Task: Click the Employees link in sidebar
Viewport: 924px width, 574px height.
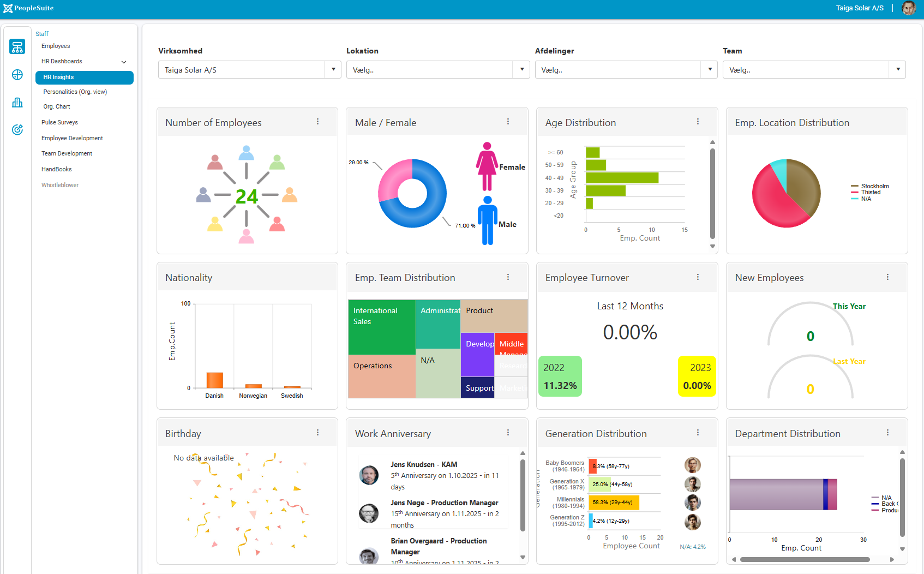Action: [x=56, y=46]
